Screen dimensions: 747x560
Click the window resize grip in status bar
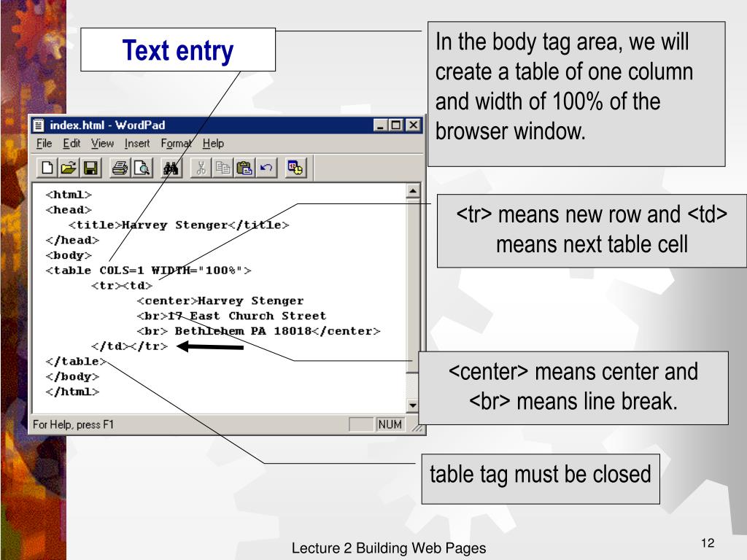[x=417, y=427]
